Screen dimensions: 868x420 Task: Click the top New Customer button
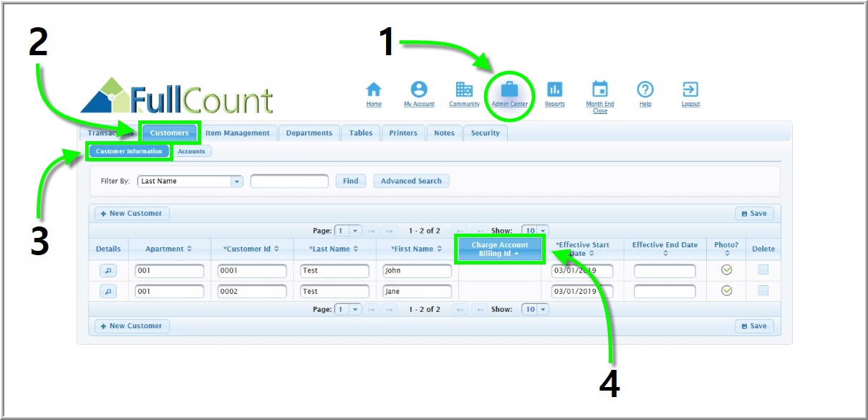click(x=132, y=214)
